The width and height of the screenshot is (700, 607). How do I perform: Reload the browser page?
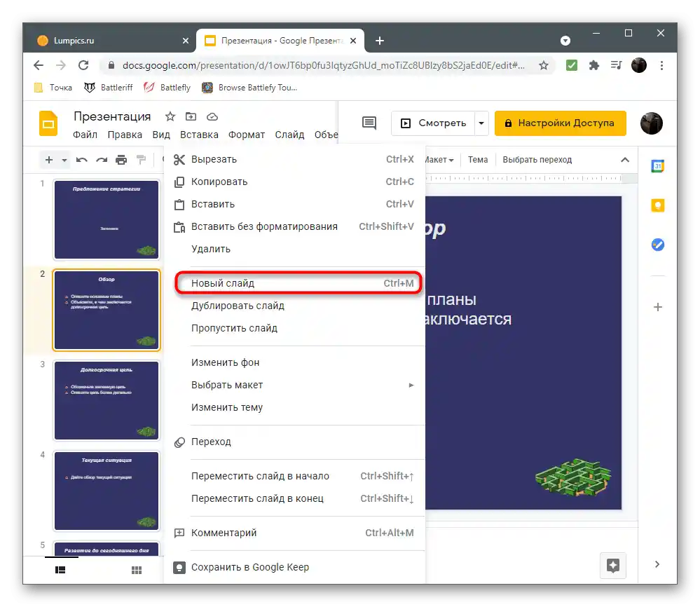pos(83,66)
